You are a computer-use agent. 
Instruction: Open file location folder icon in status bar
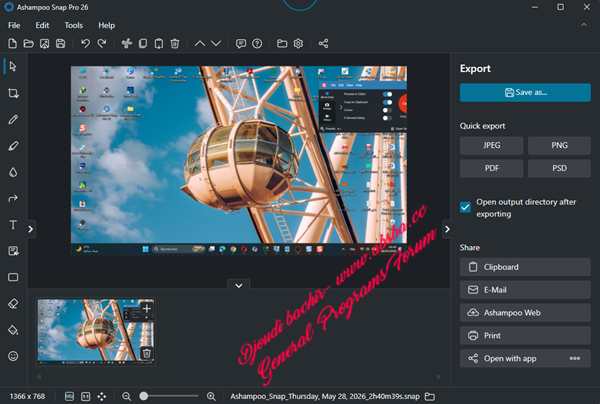(430, 397)
